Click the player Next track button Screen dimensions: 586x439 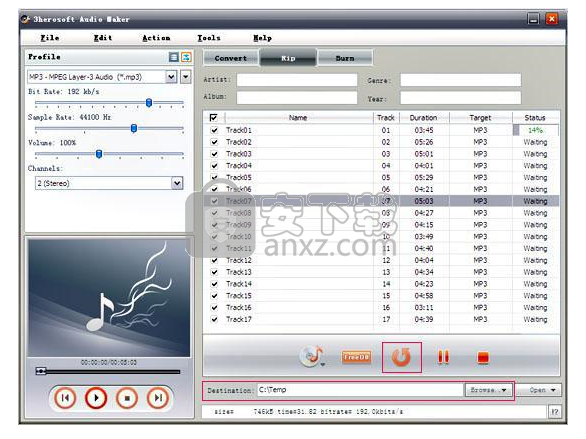tap(158, 398)
